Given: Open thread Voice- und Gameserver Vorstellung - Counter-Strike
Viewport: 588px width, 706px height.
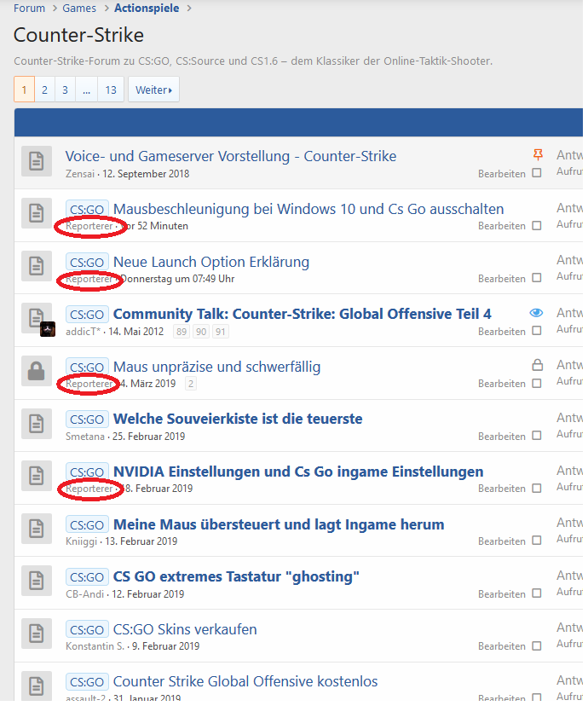Looking at the screenshot, I should point(231,156).
